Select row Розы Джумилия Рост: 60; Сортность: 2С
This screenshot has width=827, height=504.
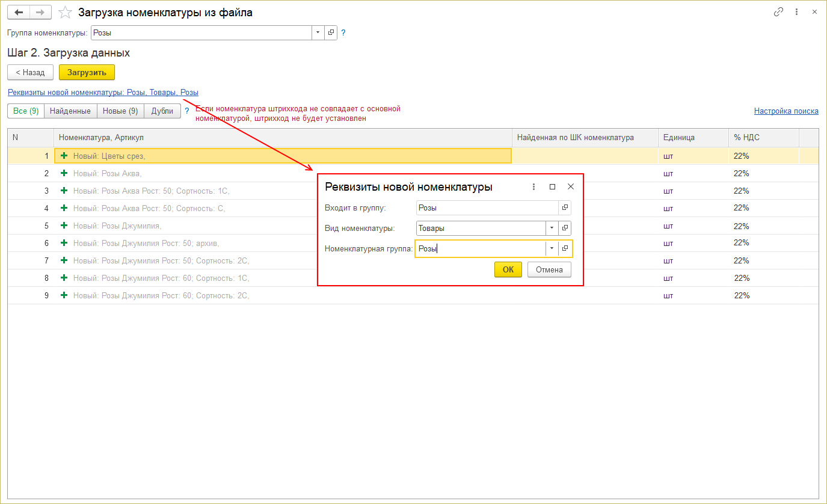coord(413,295)
